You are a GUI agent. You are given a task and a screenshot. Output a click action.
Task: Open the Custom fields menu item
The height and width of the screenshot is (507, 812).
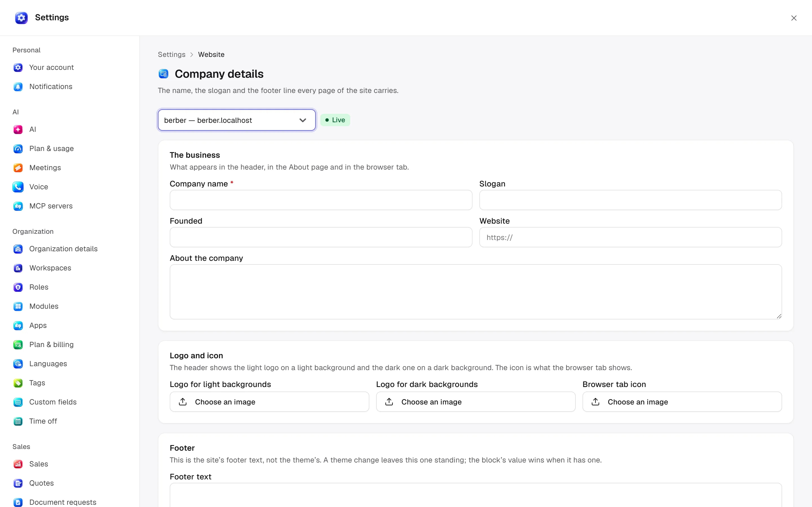tap(53, 402)
